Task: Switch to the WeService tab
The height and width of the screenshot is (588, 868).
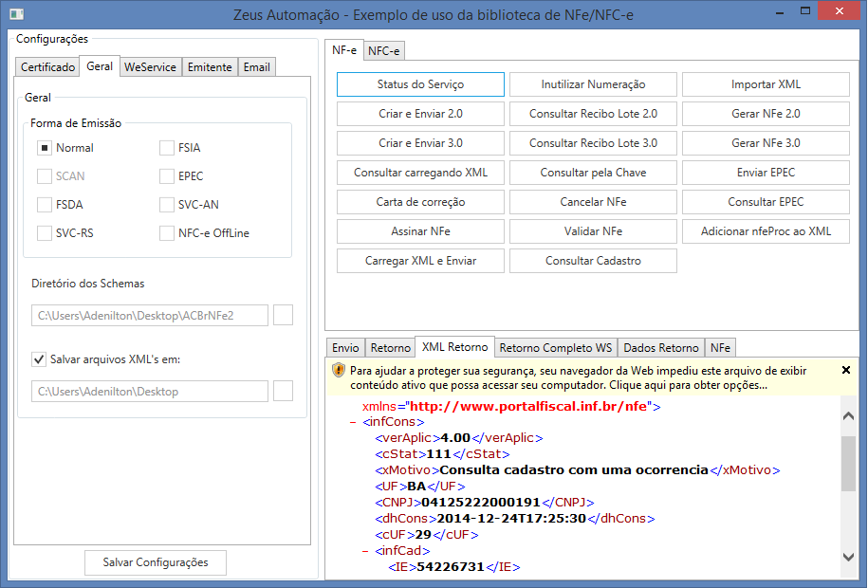Action: pyautogui.click(x=150, y=67)
